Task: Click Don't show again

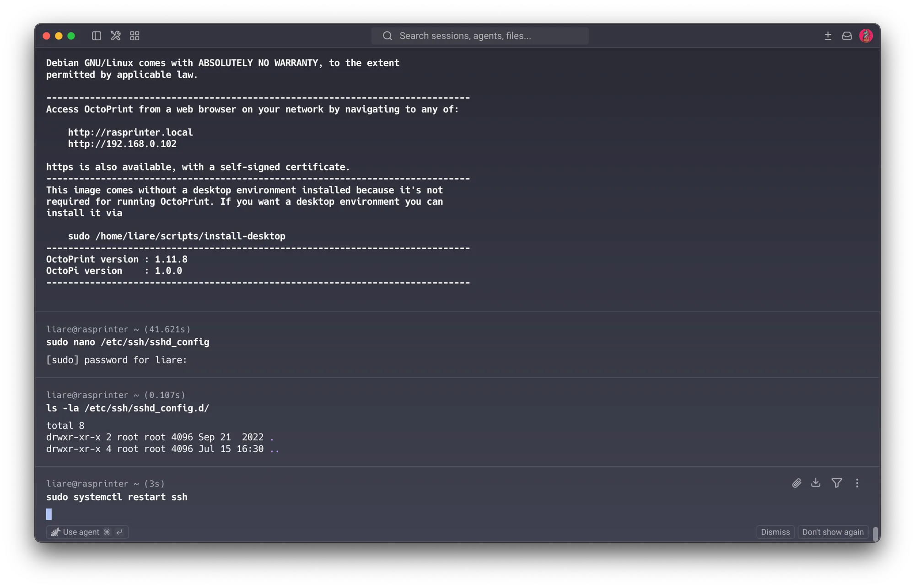Action: pyautogui.click(x=833, y=532)
